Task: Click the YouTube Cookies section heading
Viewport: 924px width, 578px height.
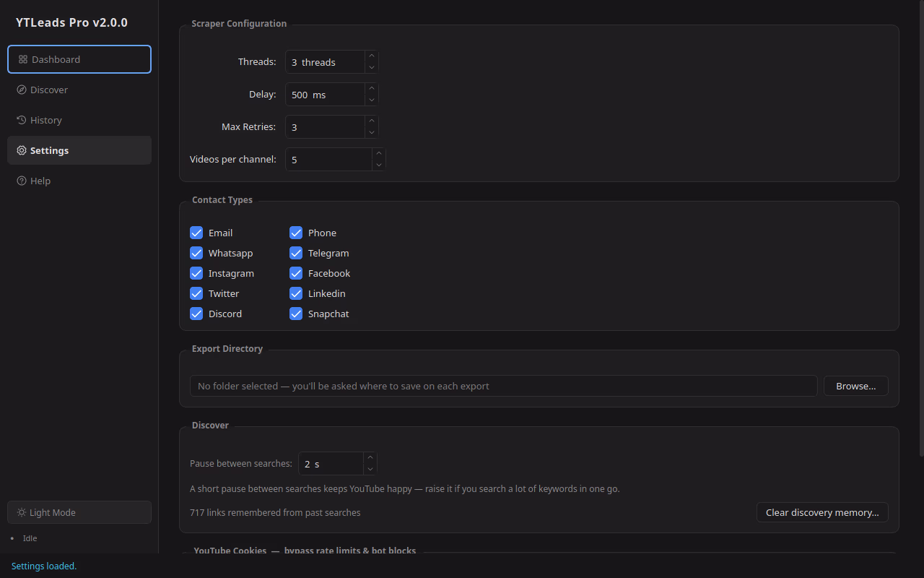Action: point(305,551)
